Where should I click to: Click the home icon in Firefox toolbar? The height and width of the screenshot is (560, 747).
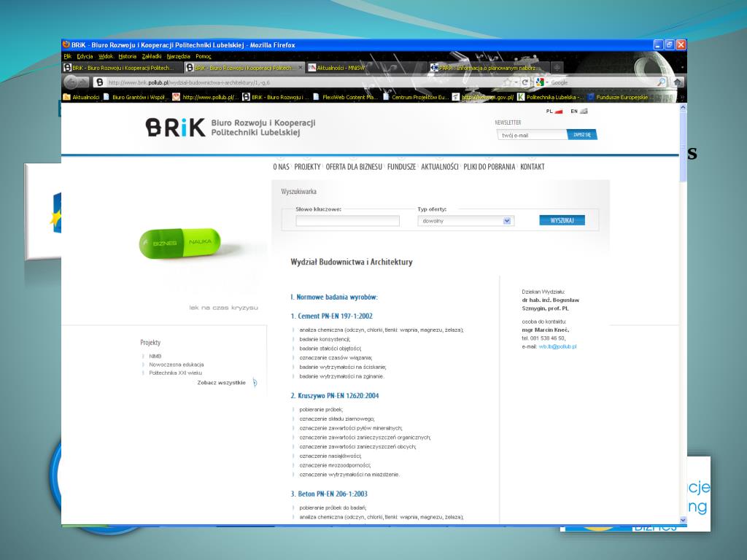[677, 82]
